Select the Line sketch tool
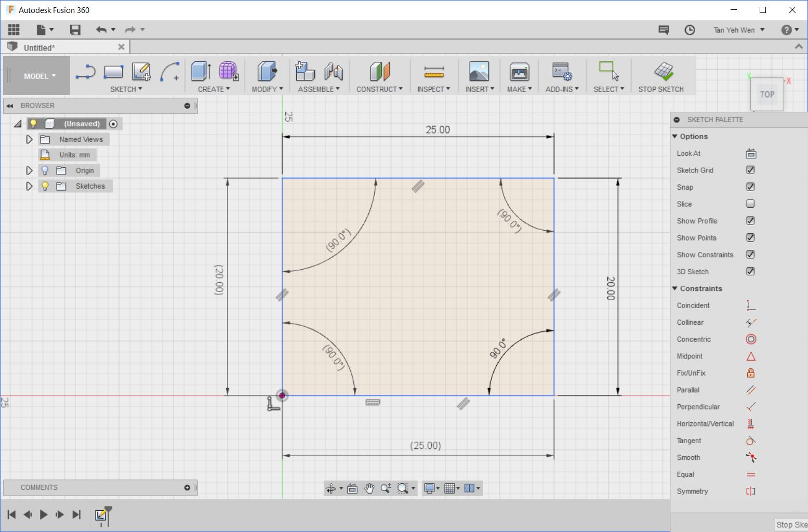This screenshot has height=532, width=808. coord(85,72)
